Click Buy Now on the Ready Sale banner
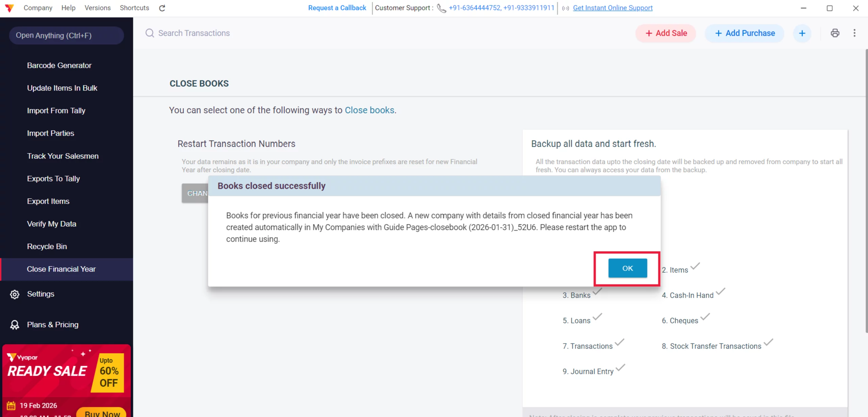 102,413
